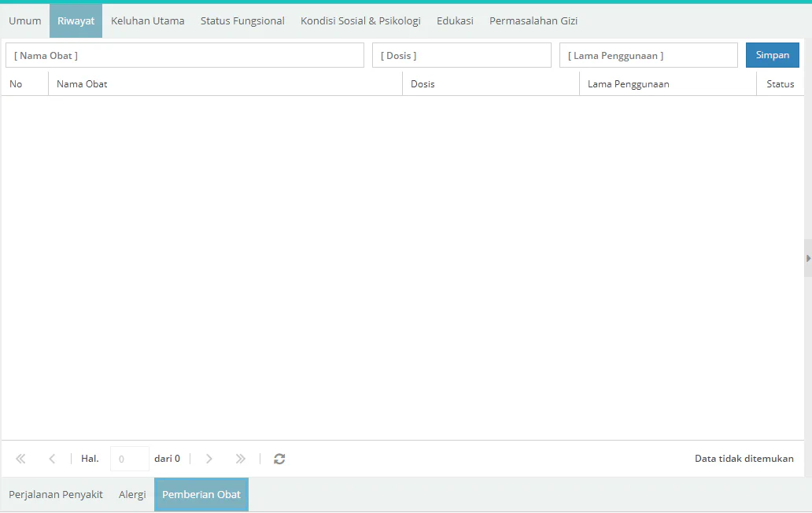812x513 pixels.
Task: Focus the Lama Penggunaan input field
Action: pyautogui.click(x=648, y=55)
